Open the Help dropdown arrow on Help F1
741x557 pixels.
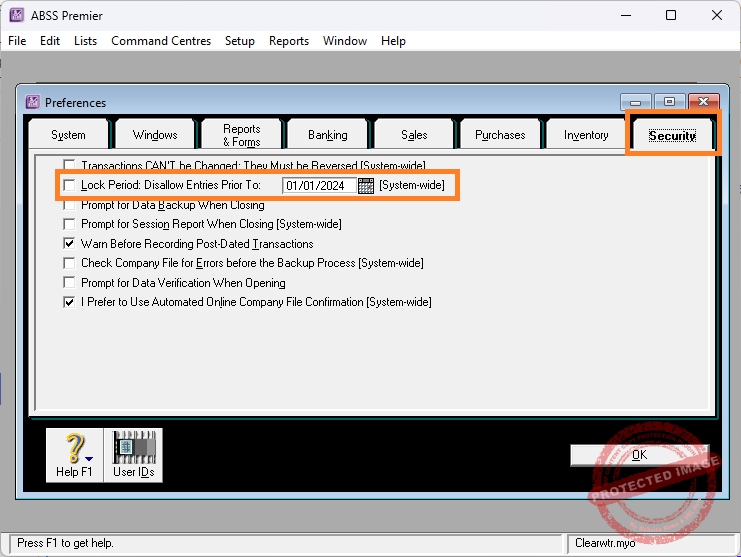click(89, 459)
